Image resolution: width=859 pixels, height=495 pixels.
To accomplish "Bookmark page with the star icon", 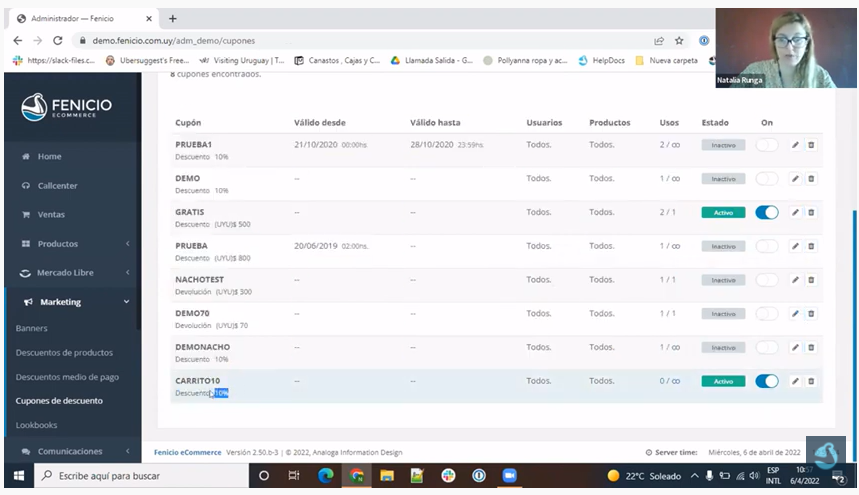I will click(x=679, y=41).
